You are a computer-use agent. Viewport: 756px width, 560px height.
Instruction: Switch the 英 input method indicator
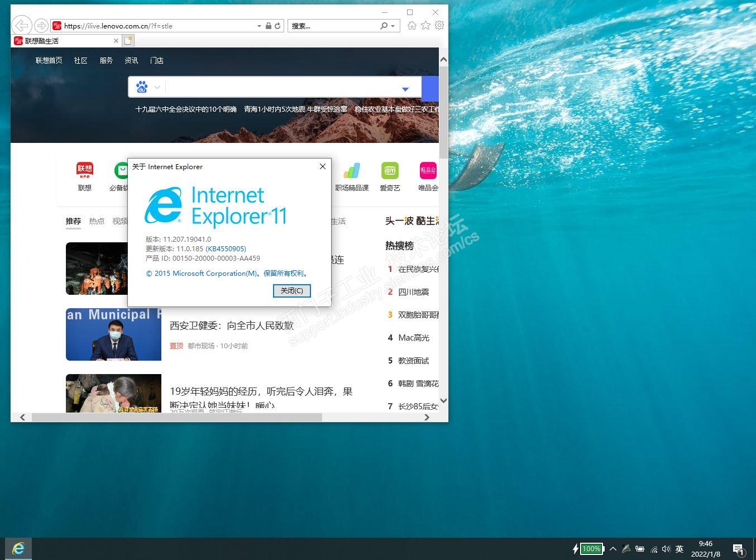coord(679,549)
